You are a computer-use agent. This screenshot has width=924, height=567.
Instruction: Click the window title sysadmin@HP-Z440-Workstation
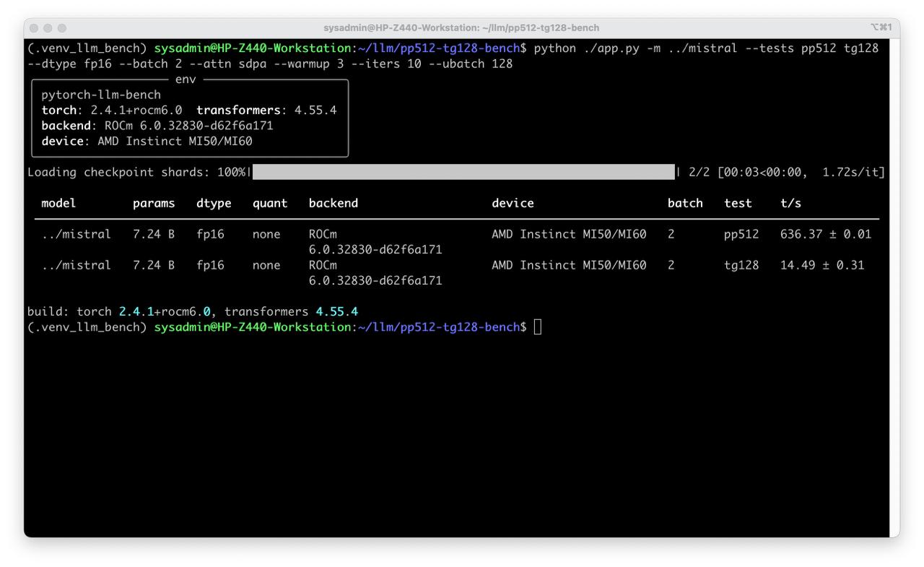coord(461,27)
